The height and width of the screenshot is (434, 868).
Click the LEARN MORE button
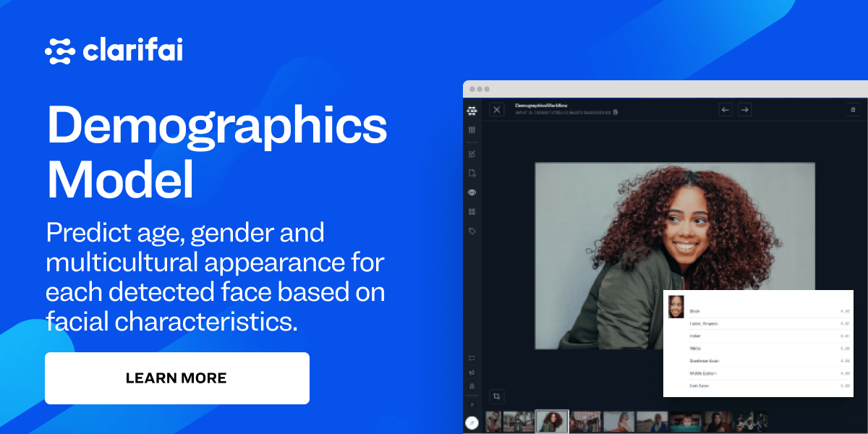click(176, 378)
